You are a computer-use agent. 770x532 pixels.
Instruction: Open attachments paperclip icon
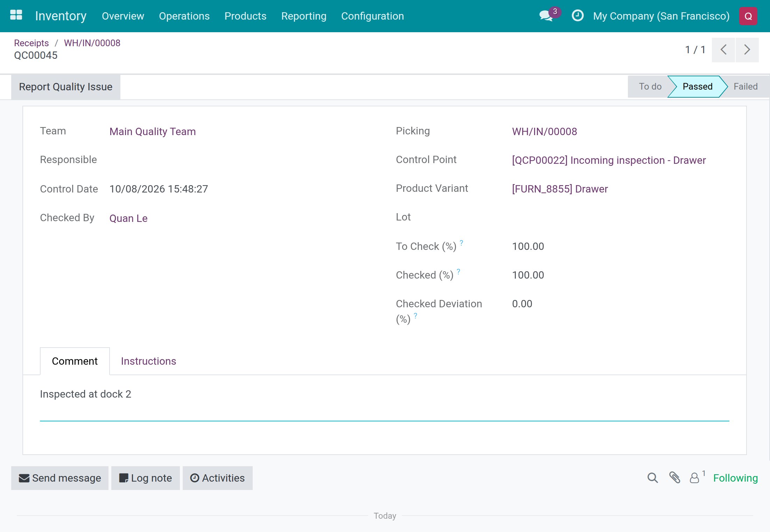(x=674, y=478)
